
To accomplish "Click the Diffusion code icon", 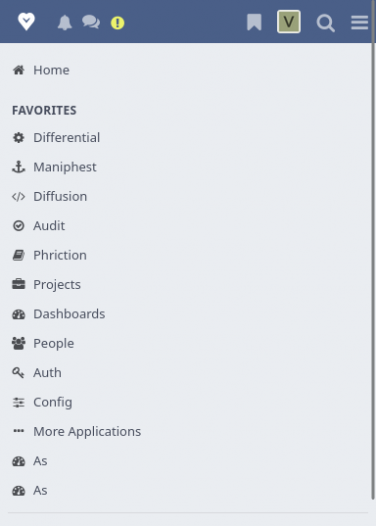I will point(18,197).
